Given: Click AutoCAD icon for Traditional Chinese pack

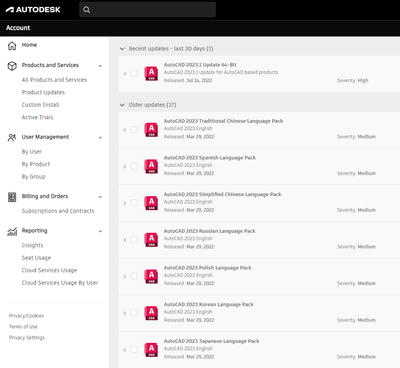Looking at the screenshot, I should click(151, 130).
